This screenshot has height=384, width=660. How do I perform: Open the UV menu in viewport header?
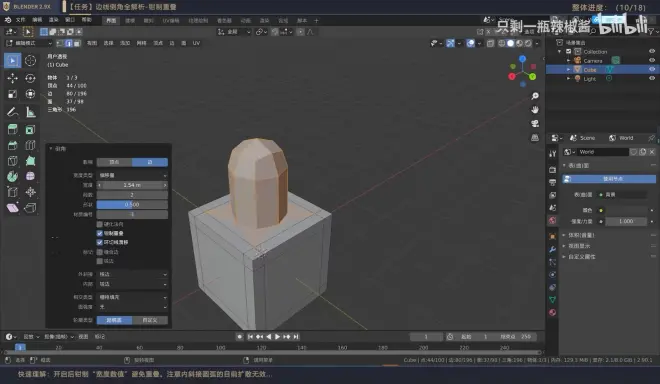(x=196, y=43)
